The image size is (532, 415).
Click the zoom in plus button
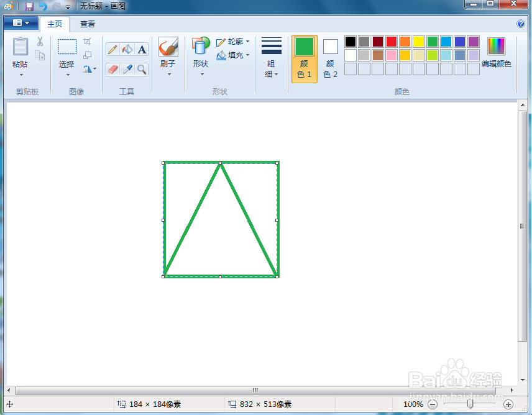pos(508,404)
